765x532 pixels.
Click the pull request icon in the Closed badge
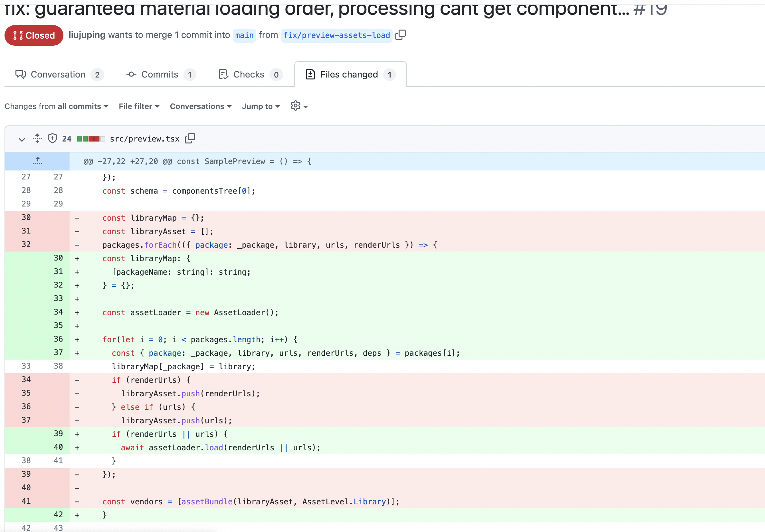[18, 35]
